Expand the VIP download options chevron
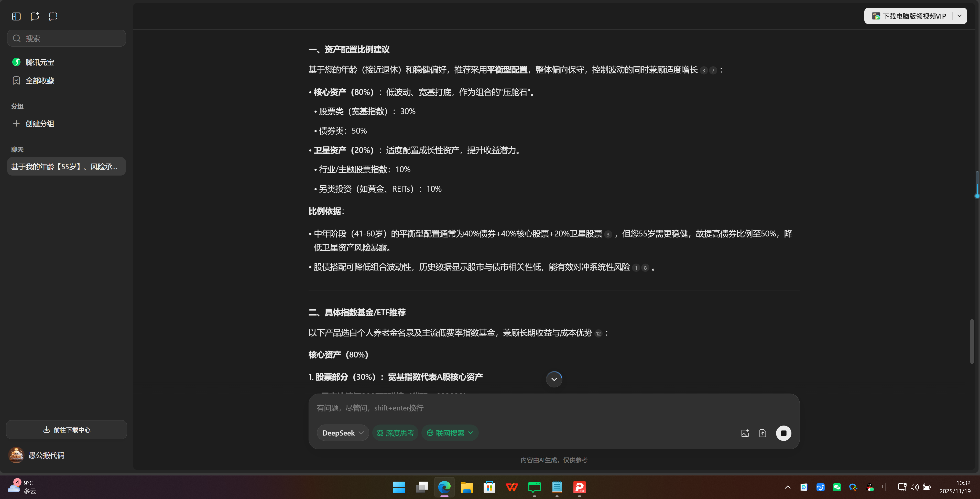 (x=960, y=16)
